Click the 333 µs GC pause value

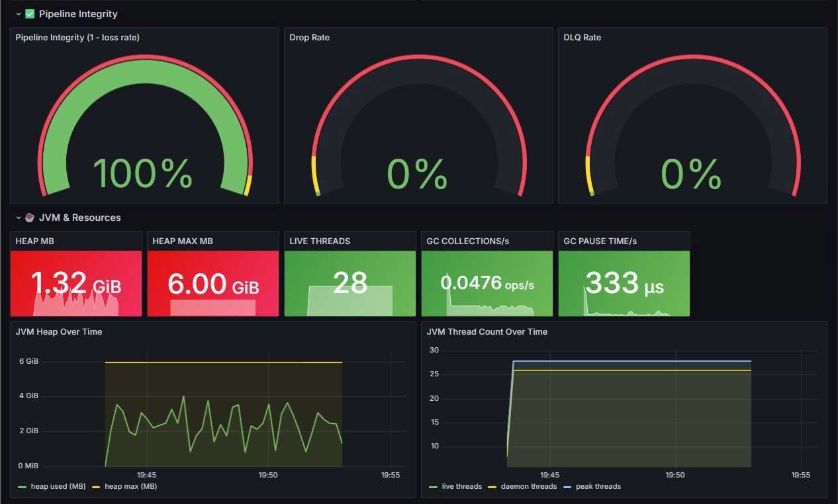(x=624, y=284)
